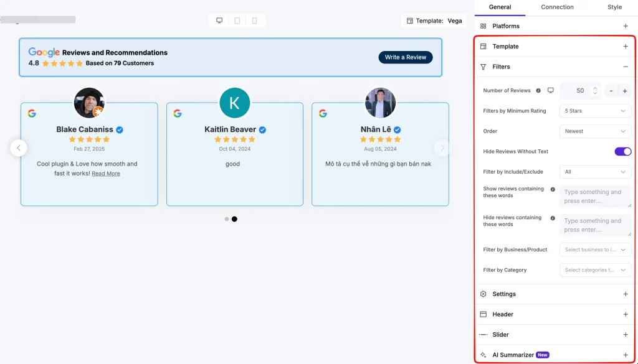The image size is (638, 364).
Task: Click the New badge beside AI Summarizer
Action: [543, 355]
